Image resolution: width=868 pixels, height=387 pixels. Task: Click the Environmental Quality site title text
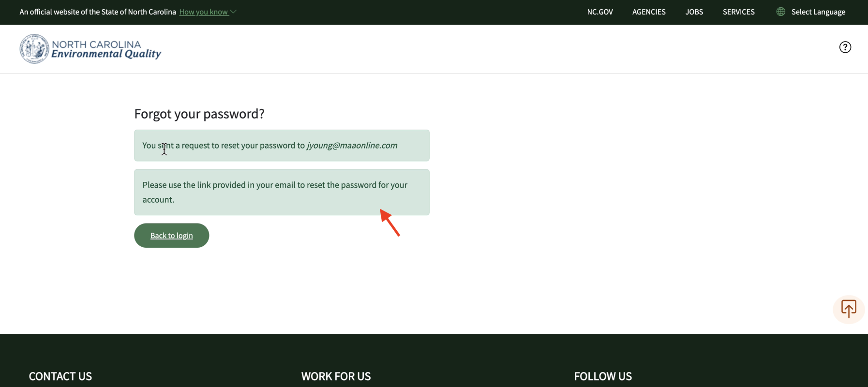tap(106, 54)
